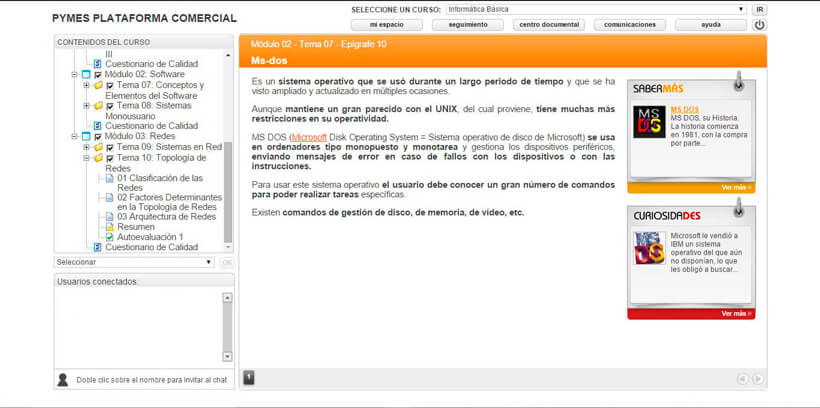Click the Tema 09 folder icon
Screen dimensions: 820x408
(x=98, y=147)
